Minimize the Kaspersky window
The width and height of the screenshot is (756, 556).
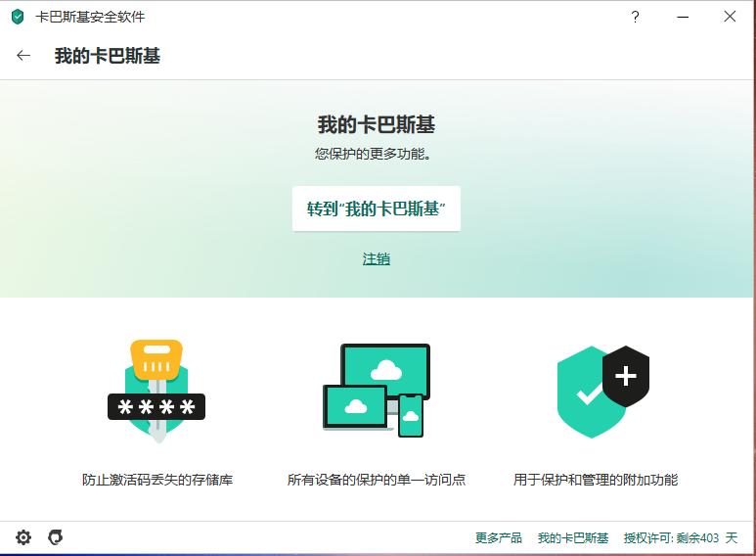click(x=683, y=17)
